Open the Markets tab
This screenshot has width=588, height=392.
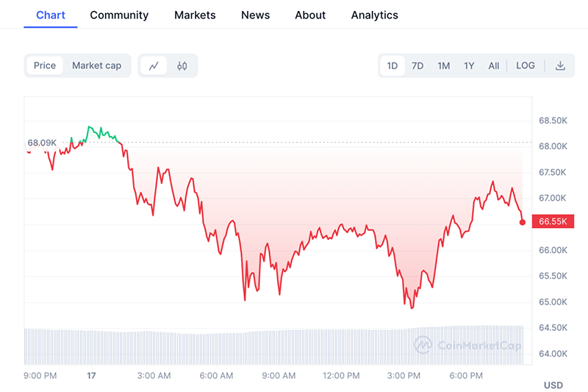pos(195,15)
